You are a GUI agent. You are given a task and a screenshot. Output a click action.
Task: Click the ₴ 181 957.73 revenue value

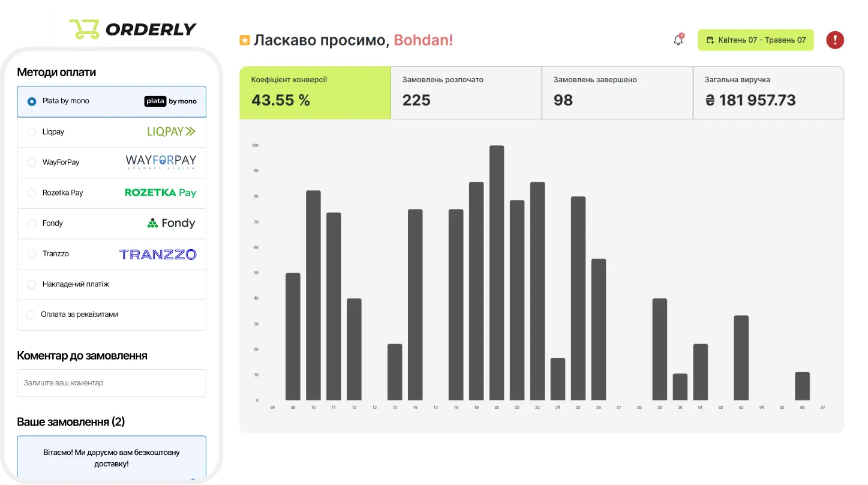750,100
